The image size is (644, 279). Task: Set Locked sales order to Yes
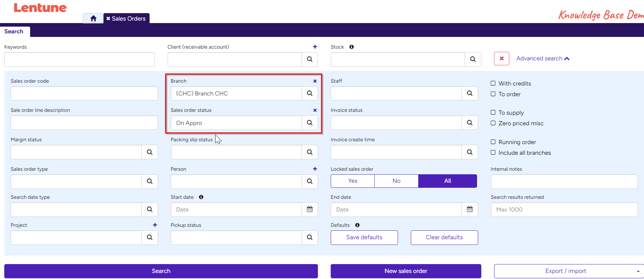click(353, 181)
